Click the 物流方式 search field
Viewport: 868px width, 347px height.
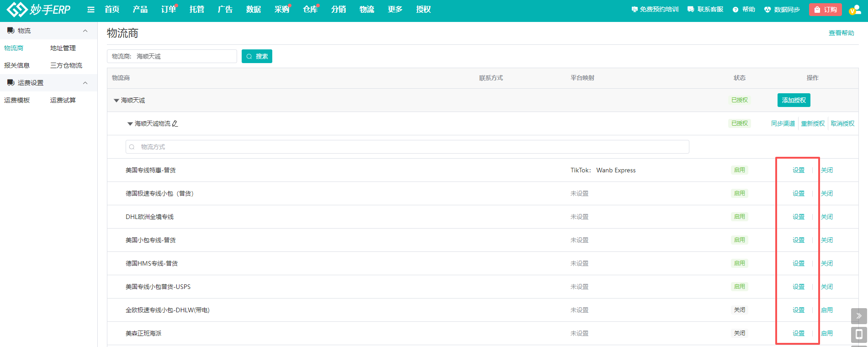point(407,147)
